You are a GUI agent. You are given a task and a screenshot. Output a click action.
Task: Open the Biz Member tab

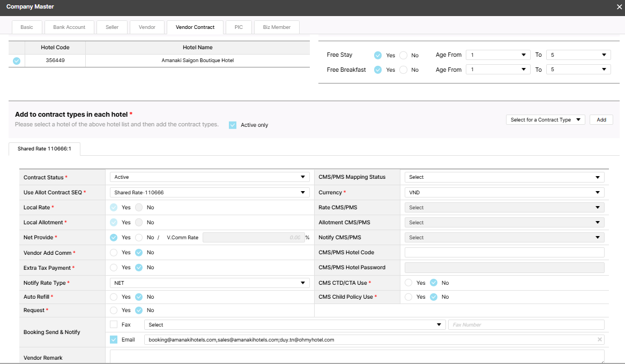[x=277, y=27]
